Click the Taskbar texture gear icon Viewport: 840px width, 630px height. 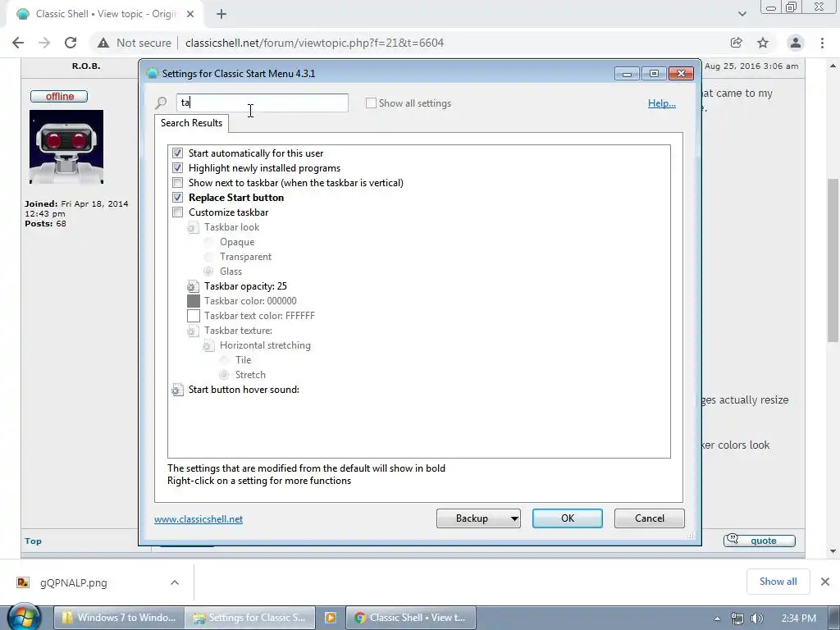193,331
